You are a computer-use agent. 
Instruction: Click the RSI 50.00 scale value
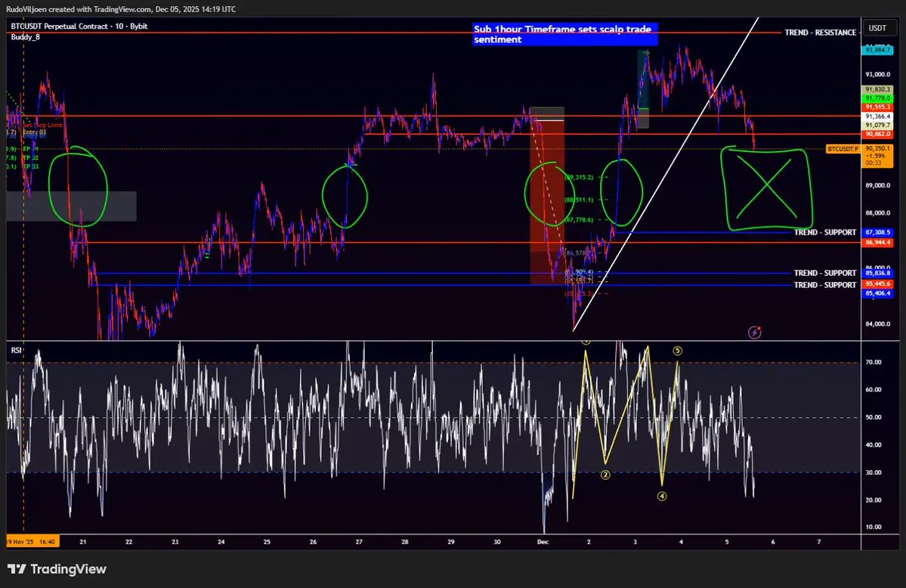coord(873,417)
